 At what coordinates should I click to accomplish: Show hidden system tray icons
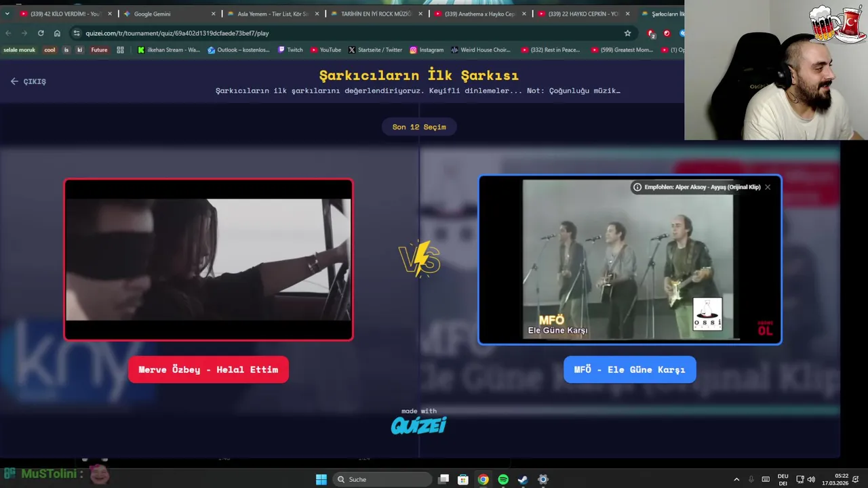(x=736, y=479)
